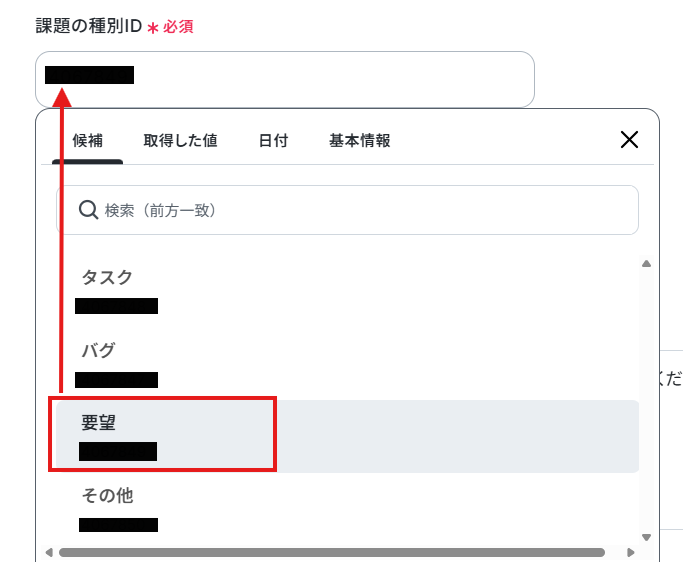Image resolution: width=683 pixels, height=562 pixels.
Task: Select その他 in the candidate list
Action: 107,496
